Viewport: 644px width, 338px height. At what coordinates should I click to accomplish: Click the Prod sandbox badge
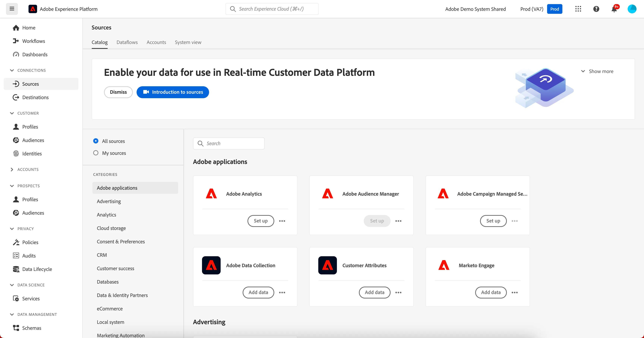click(x=554, y=9)
